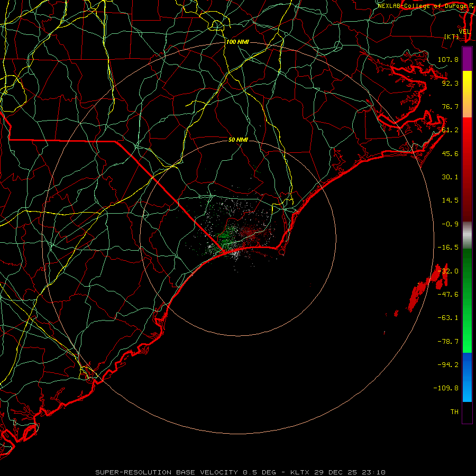
Task: Click the -78.7 legend value
Action: point(448,342)
